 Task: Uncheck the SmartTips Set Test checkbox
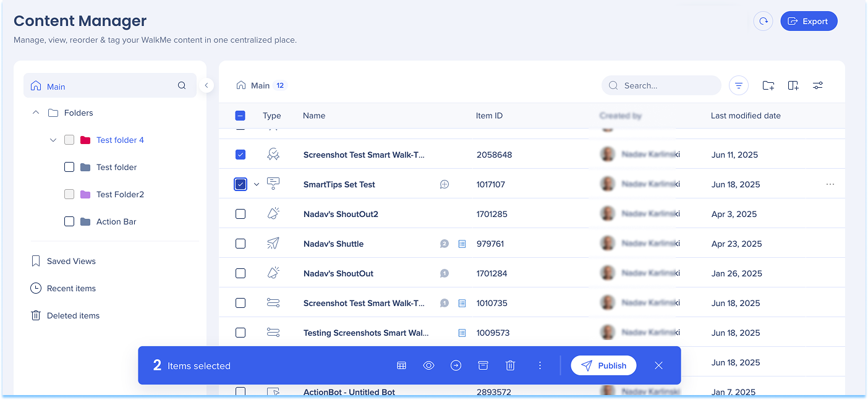240,184
